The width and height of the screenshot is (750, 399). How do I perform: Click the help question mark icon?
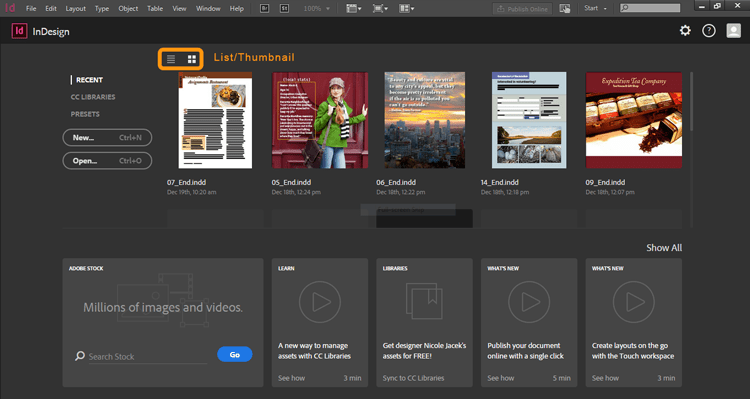pos(709,31)
